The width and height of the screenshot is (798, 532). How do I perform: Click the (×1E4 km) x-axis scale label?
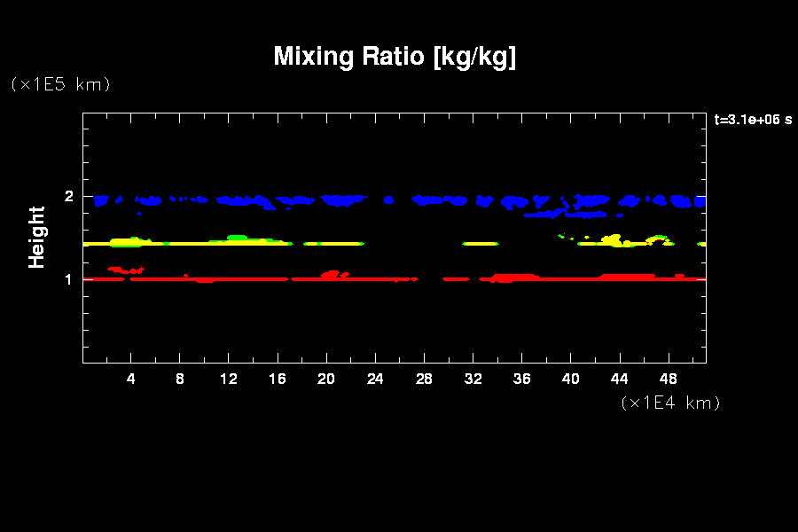[x=670, y=403]
